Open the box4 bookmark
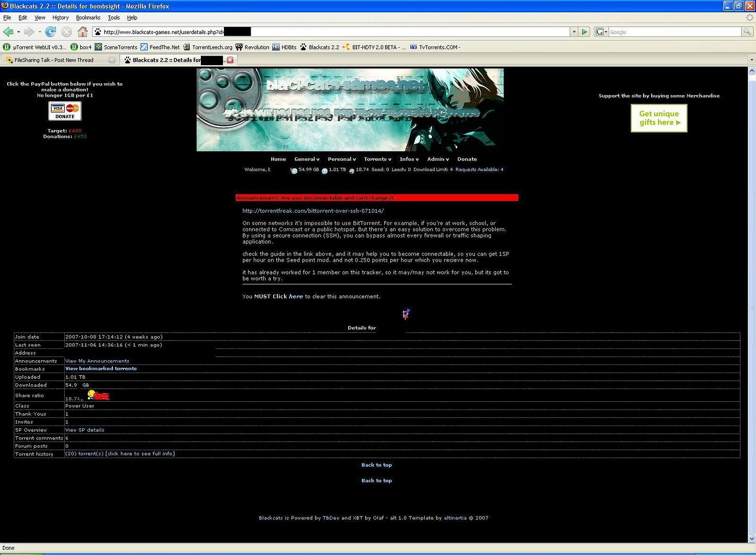The height and width of the screenshot is (555, 756). pyautogui.click(x=81, y=47)
